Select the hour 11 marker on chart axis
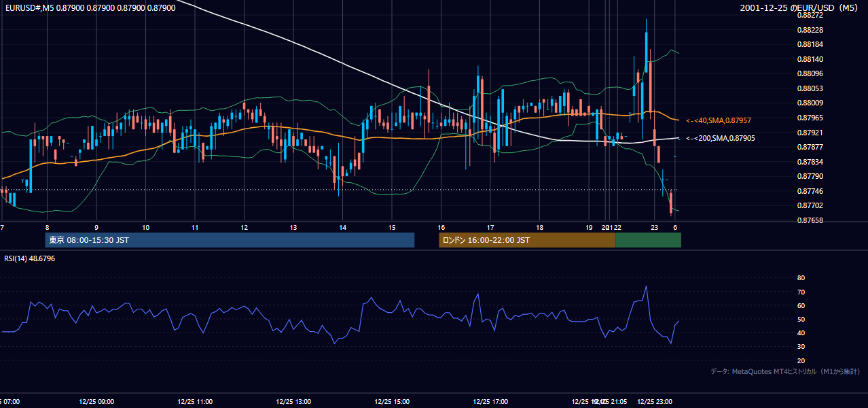This screenshot has width=868, height=408. point(195,227)
